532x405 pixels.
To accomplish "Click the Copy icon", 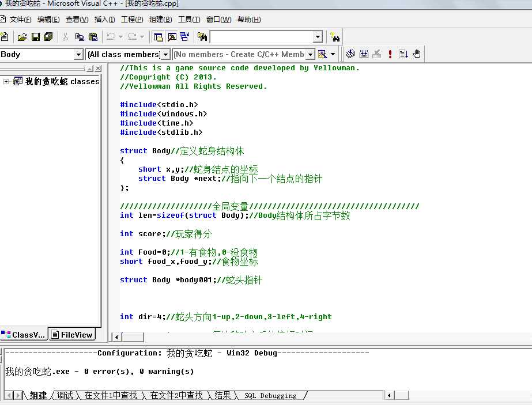I will tap(80, 37).
